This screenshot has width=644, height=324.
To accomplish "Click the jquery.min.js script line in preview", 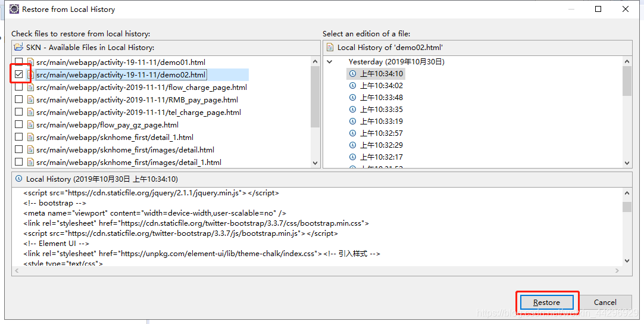I will [x=151, y=193].
